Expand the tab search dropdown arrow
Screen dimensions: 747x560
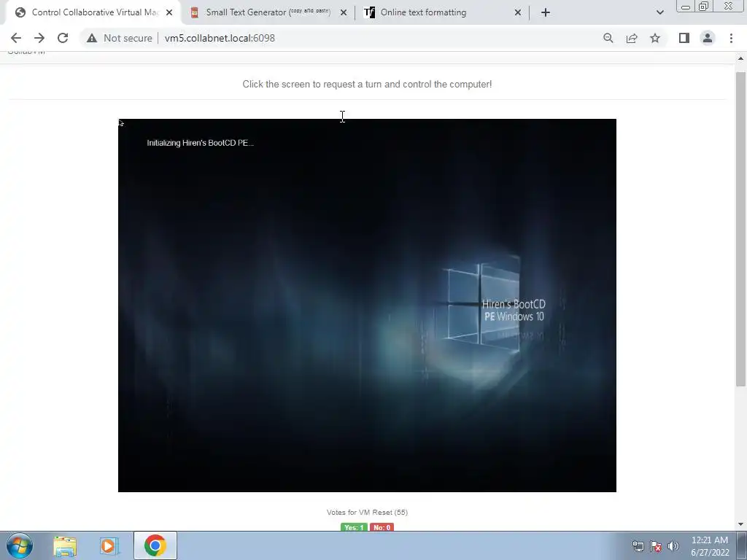tap(659, 12)
